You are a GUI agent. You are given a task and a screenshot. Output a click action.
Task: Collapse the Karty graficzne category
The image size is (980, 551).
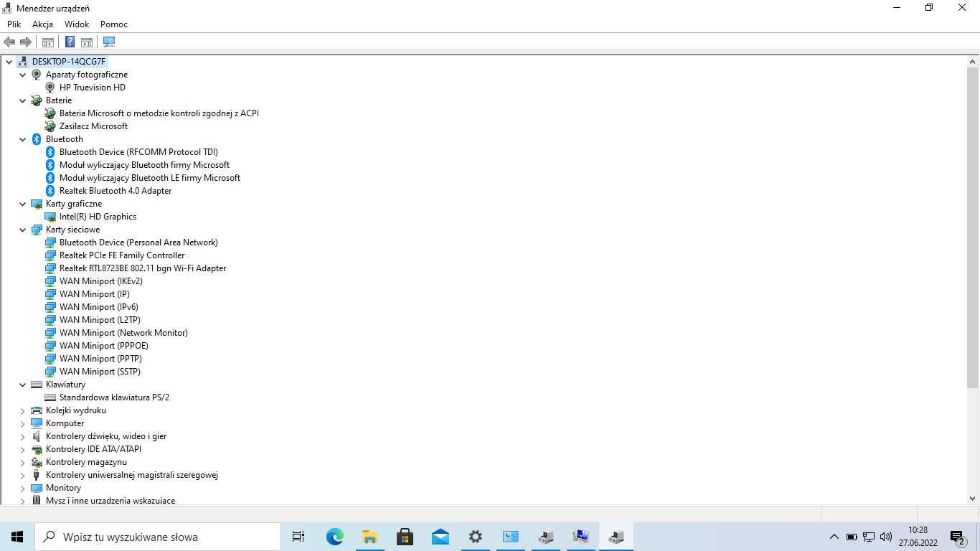point(23,204)
